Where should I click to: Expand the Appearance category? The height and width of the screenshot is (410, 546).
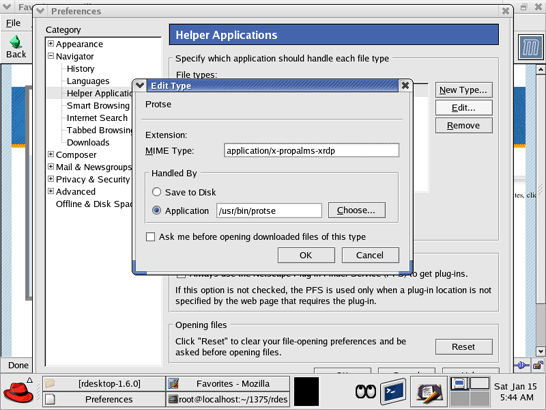click(x=51, y=44)
